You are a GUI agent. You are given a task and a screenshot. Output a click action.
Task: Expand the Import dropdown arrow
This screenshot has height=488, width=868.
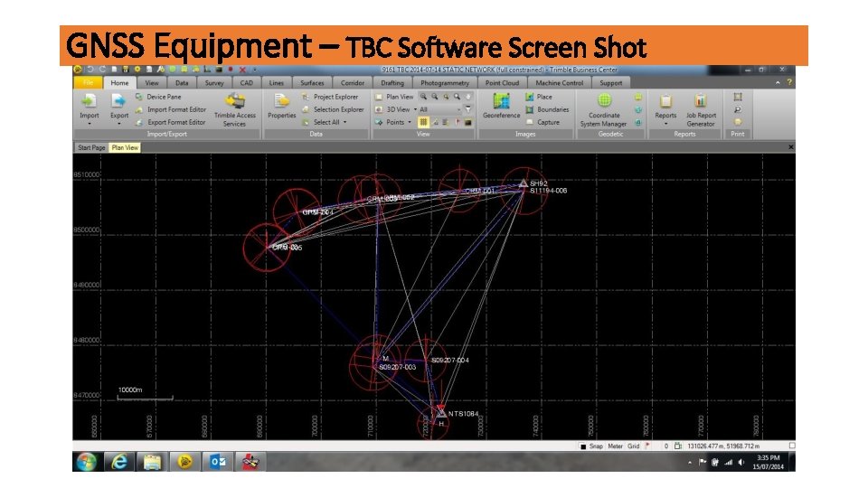89,124
